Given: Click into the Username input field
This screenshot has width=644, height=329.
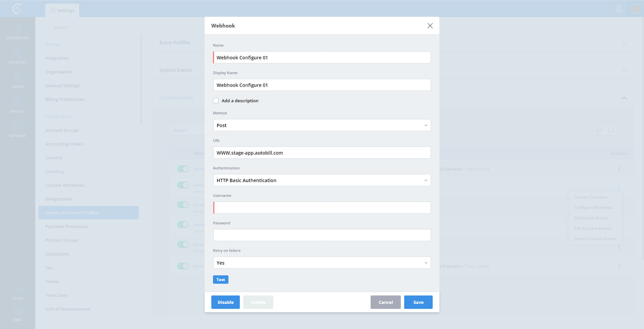Looking at the screenshot, I should pyautogui.click(x=322, y=208).
